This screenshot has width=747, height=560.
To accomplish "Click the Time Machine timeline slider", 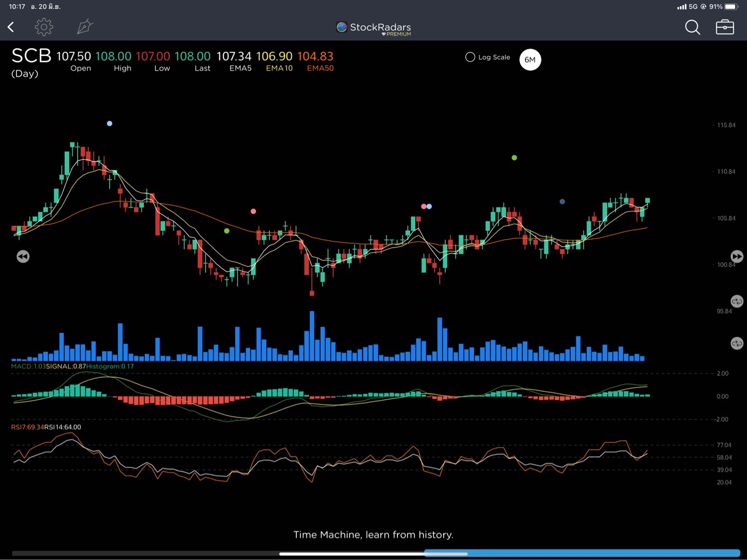I will (x=373, y=553).
